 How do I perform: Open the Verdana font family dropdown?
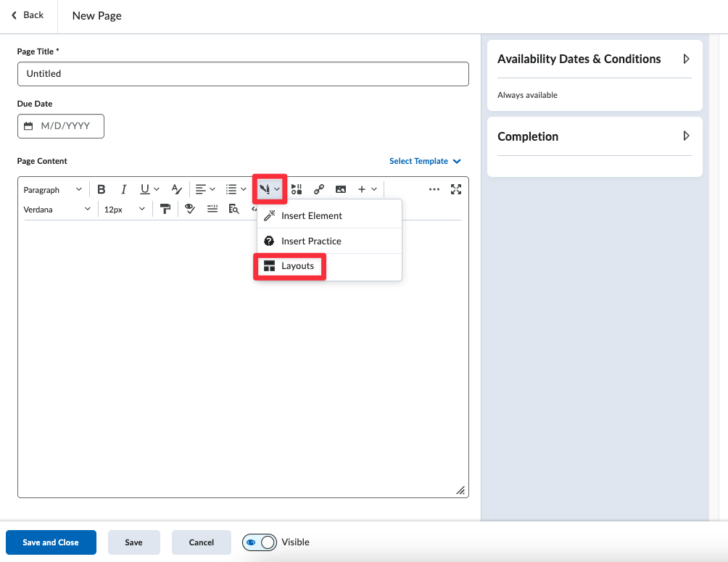tap(57, 210)
